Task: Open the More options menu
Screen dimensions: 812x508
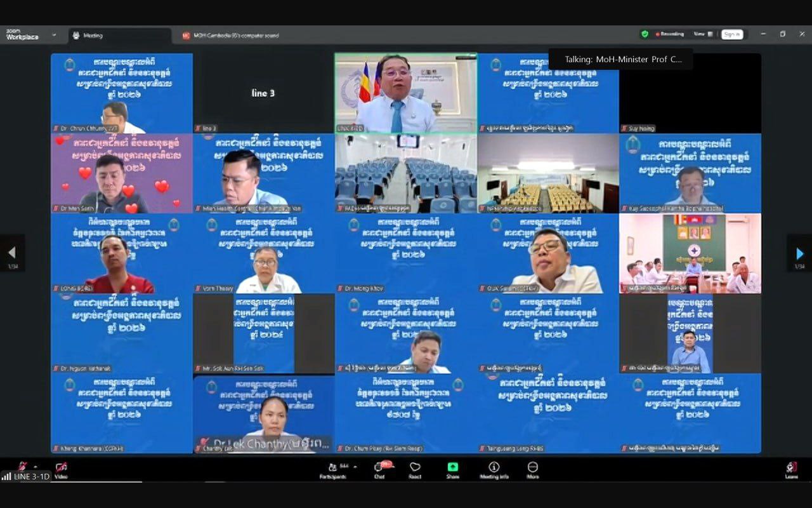Action: [x=533, y=469]
